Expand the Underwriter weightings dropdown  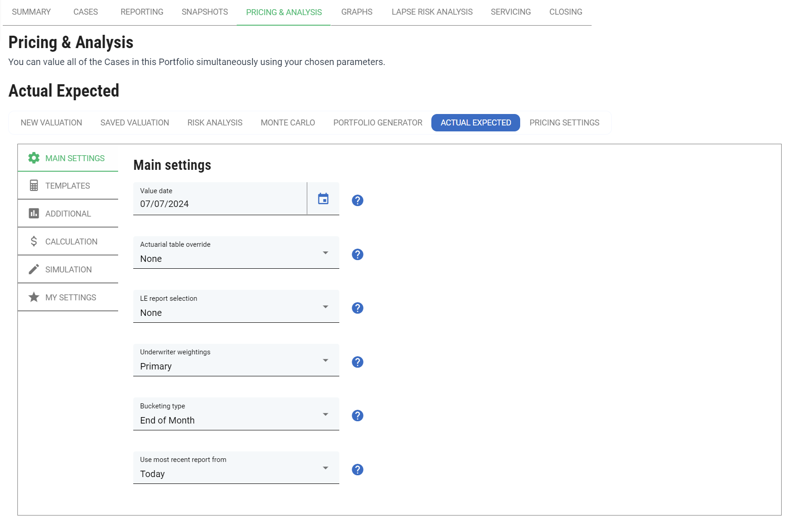pos(236,360)
